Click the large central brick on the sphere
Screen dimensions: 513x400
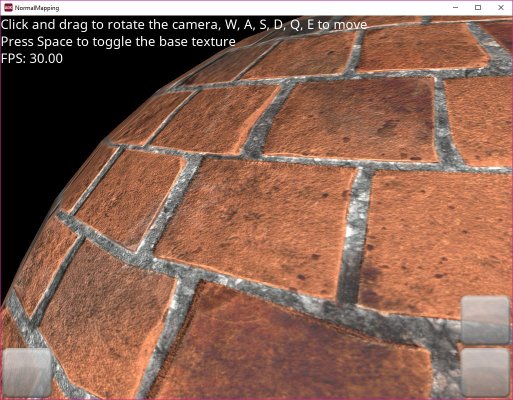click(257, 227)
